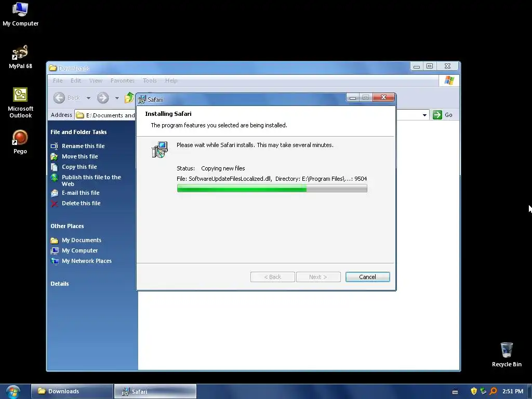Expand the Address bar dropdown
The height and width of the screenshot is (399, 532).
[x=424, y=115]
